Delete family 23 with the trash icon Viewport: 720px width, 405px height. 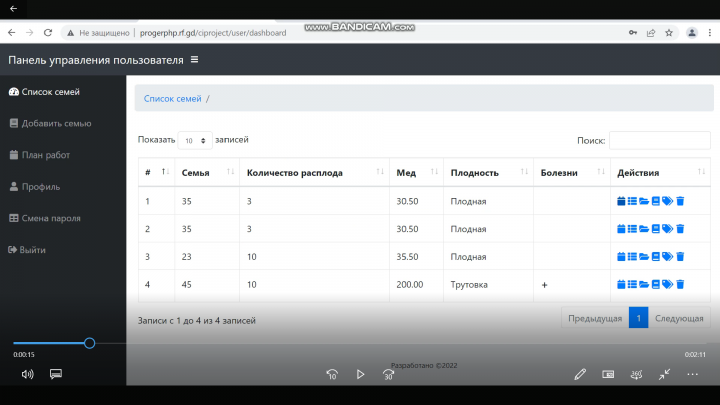click(x=680, y=257)
